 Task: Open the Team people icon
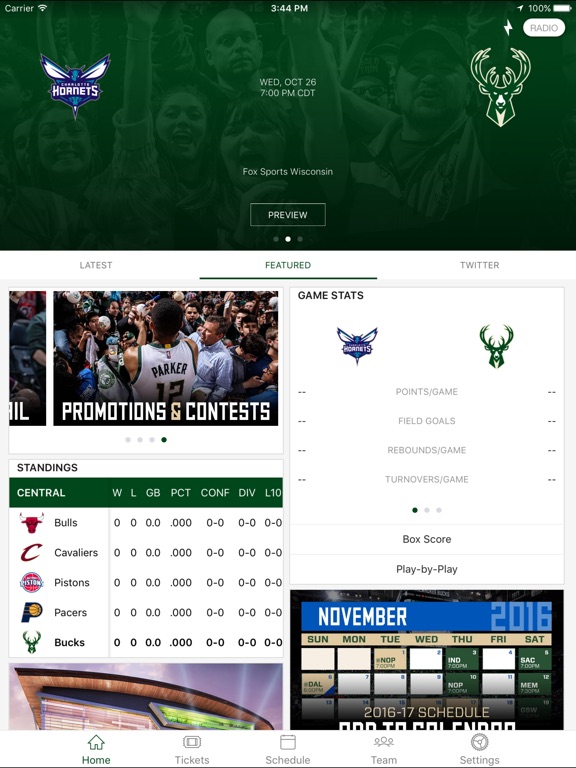tap(384, 742)
